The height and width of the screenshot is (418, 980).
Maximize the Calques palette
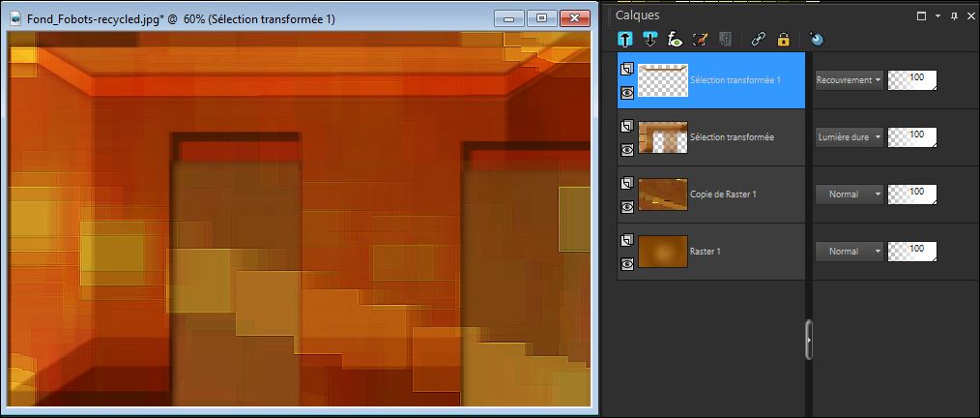[x=921, y=16]
